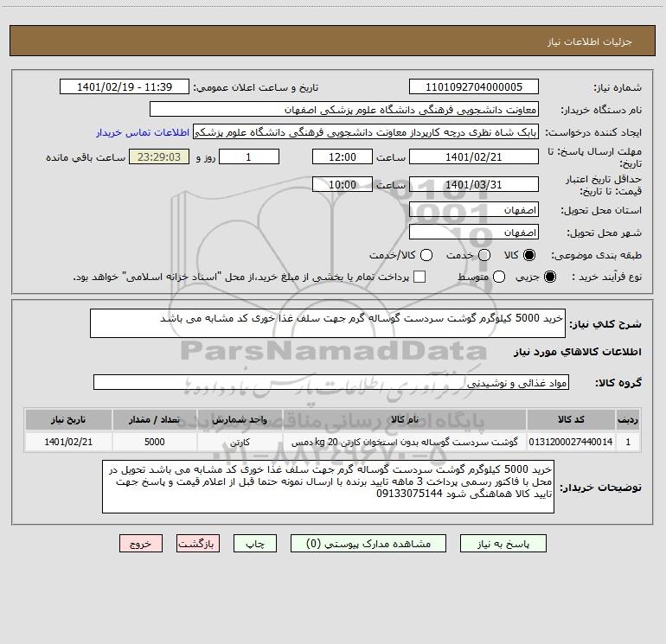Click the remaining time field 23:29:03

(x=159, y=156)
